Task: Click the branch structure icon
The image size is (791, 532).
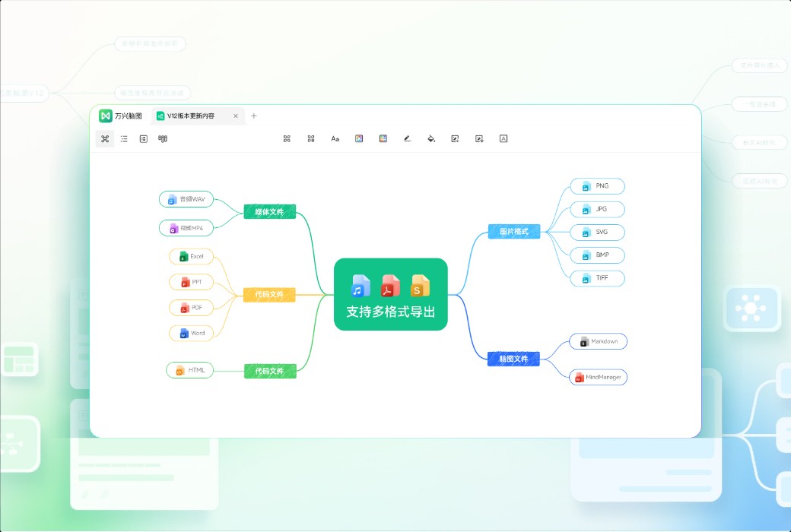Action: point(163,138)
